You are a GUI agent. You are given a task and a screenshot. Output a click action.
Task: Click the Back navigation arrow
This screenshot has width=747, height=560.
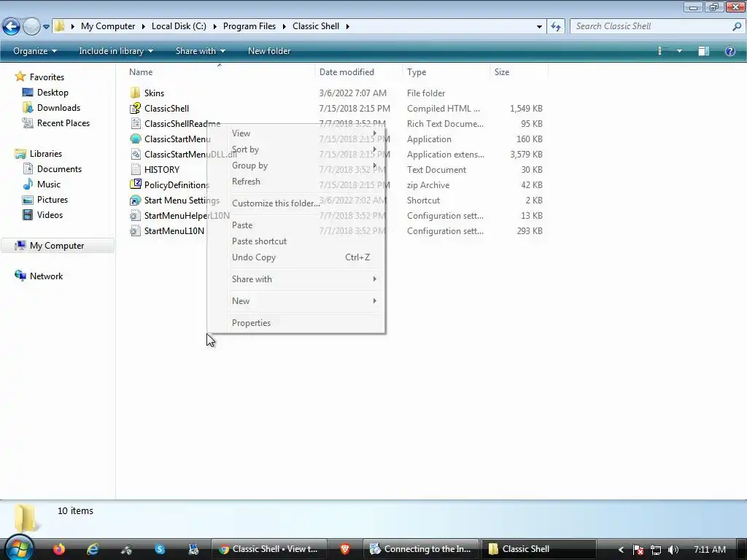click(11, 26)
